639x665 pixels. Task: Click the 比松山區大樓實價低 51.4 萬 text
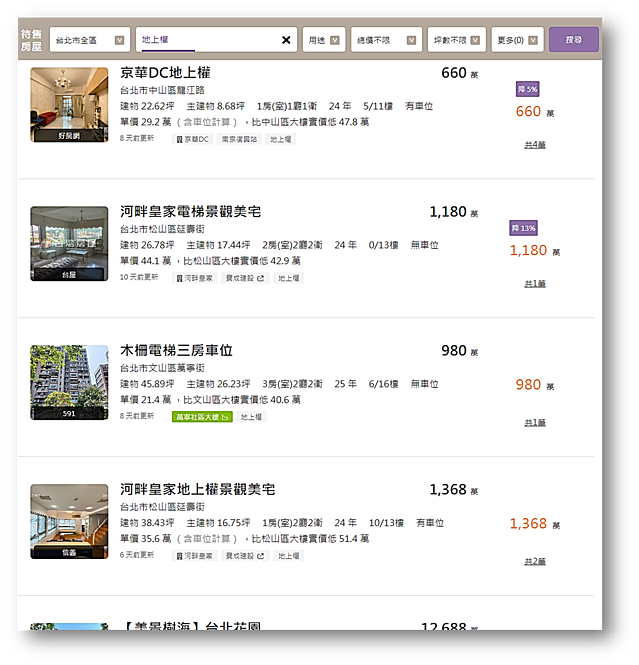(x=310, y=539)
